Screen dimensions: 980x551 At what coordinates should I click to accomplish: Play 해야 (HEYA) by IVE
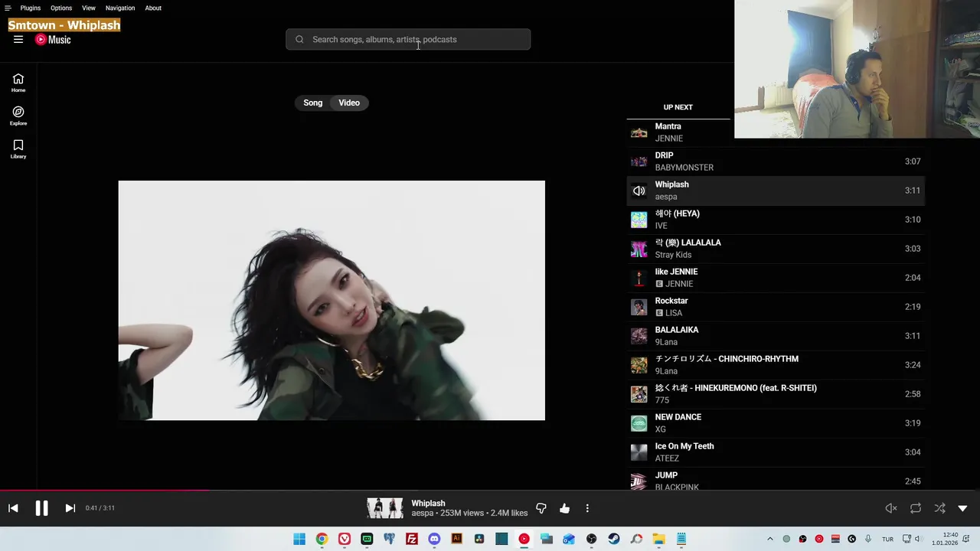(x=776, y=220)
